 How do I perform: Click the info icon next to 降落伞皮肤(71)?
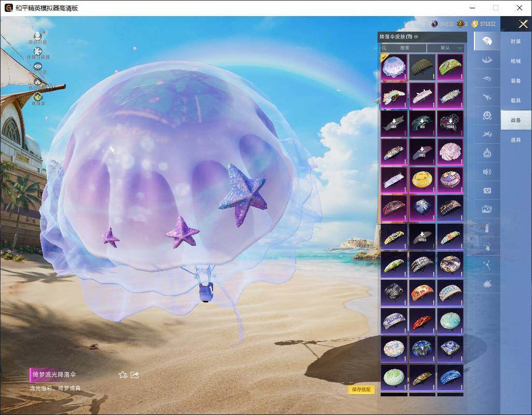click(x=416, y=37)
